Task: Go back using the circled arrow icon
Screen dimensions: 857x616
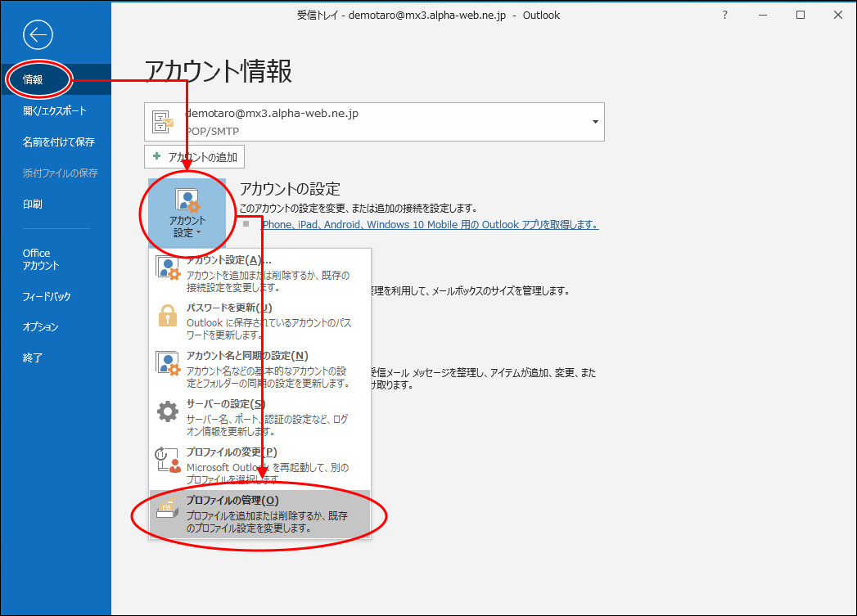Action: click(38, 35)
